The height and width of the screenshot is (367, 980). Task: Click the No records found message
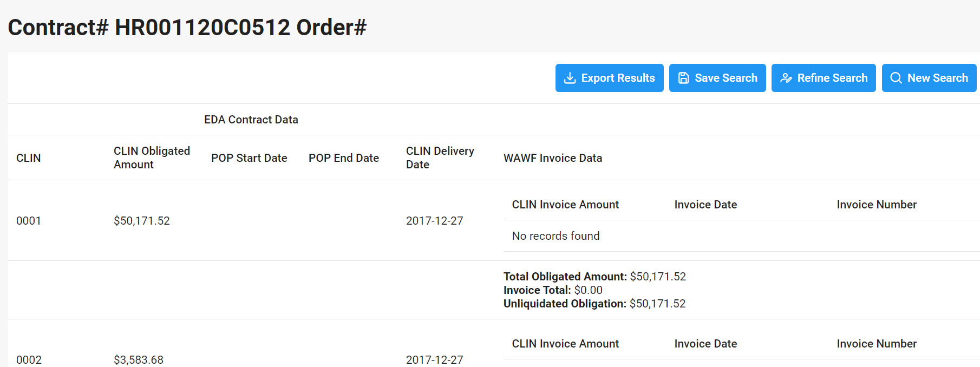tap(556, 235)
